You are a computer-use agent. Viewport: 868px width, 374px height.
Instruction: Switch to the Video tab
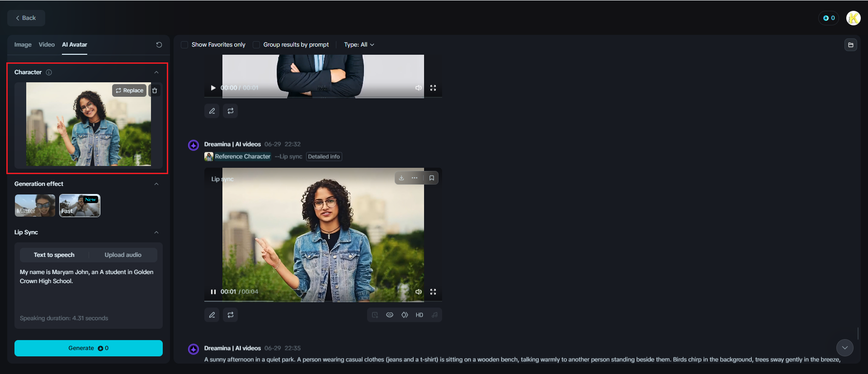pos(47,45)
